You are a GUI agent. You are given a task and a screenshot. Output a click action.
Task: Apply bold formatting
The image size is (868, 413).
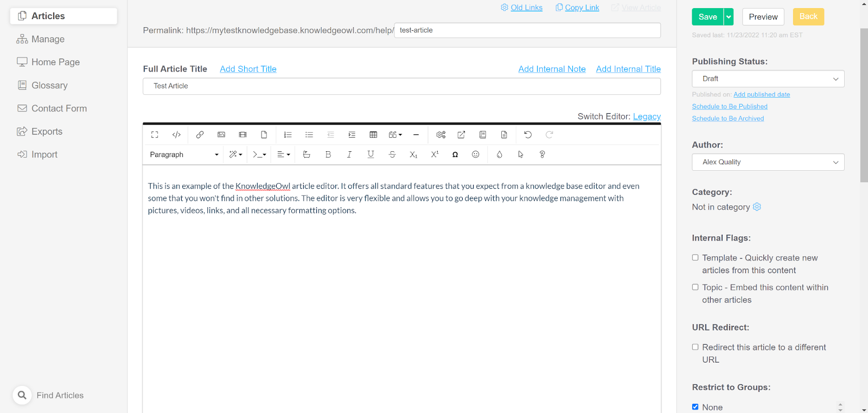coord(328,154)
